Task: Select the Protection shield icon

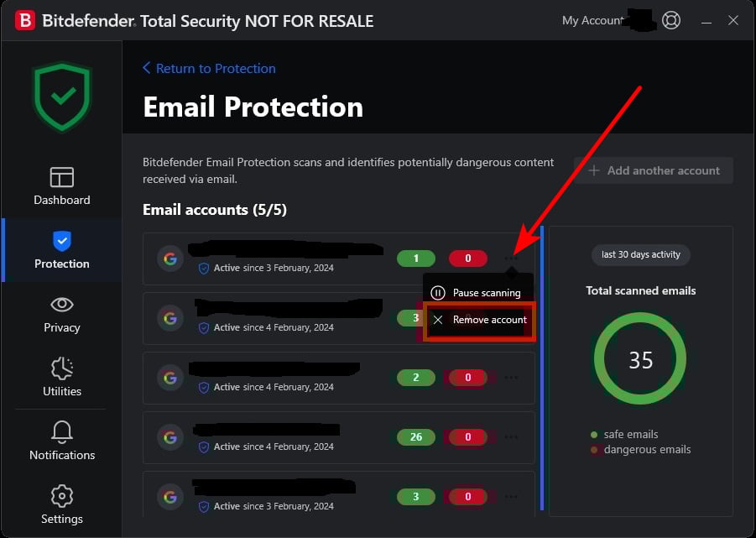Action: [62, 242]
